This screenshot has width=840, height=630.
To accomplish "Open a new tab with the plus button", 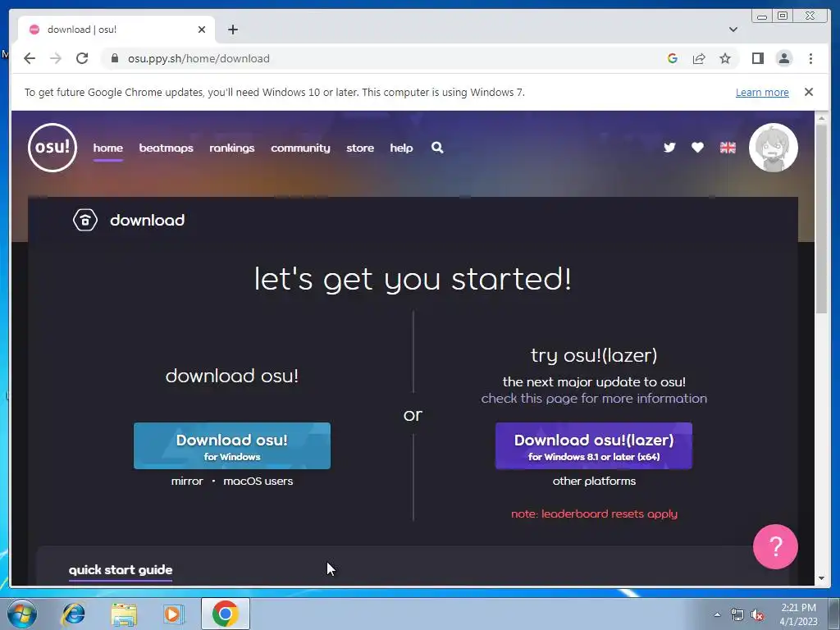I will tap(232, 30).
